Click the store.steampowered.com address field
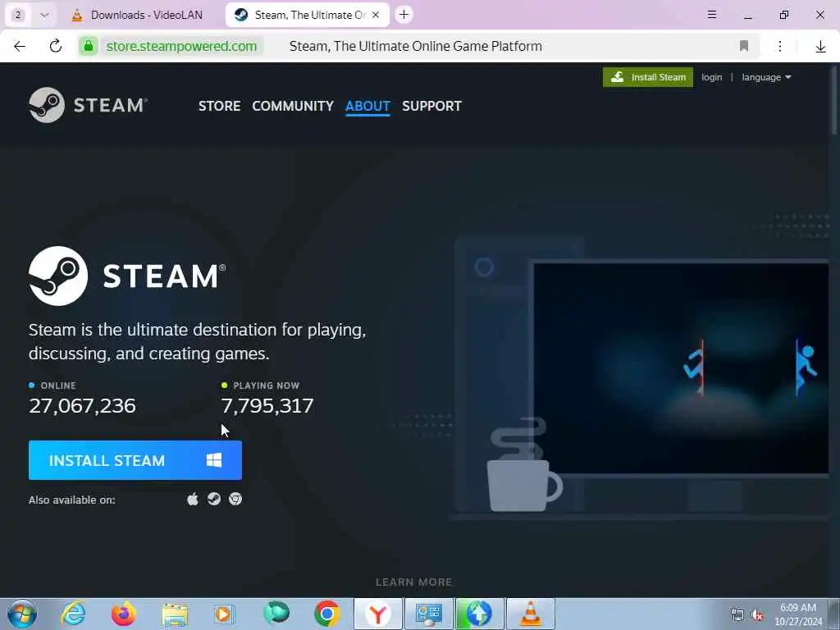The width and height of the screenshot is (840, 630). (181, 46)
